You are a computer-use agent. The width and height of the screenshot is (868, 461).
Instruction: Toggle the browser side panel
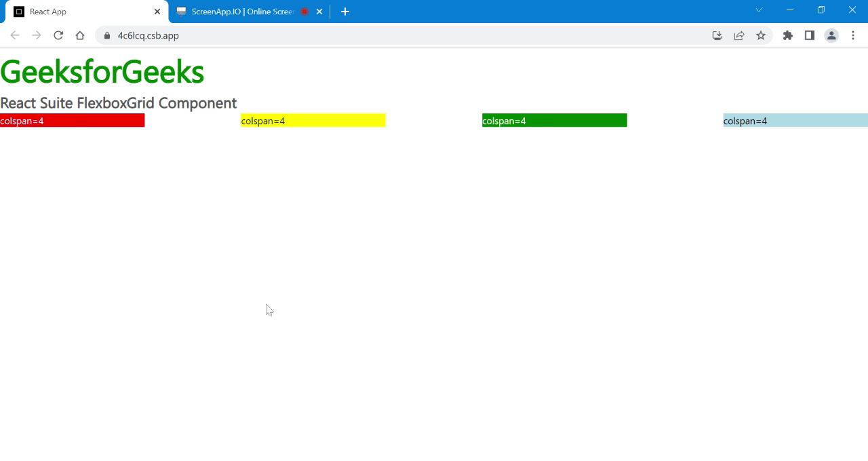point(810,35)
